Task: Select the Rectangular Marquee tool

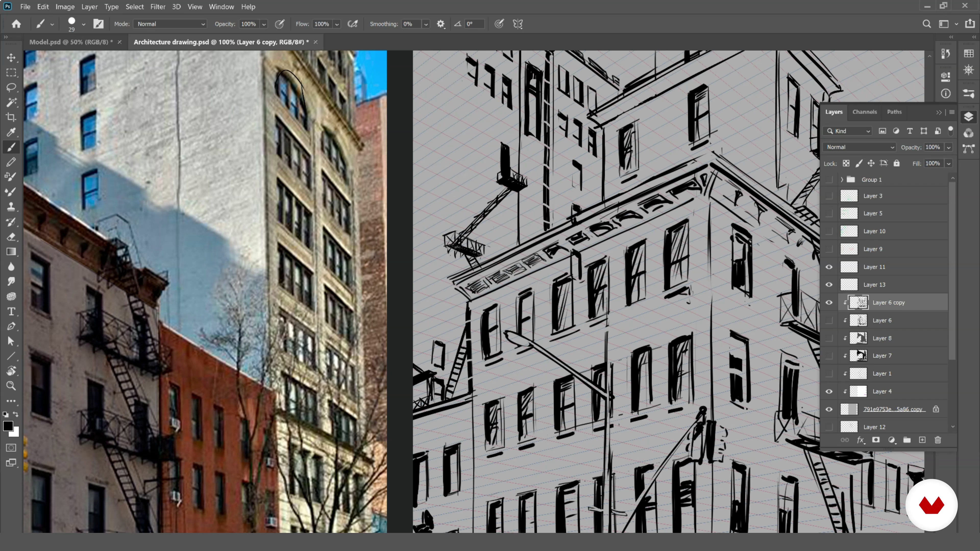Action: (x=11, y=72)
